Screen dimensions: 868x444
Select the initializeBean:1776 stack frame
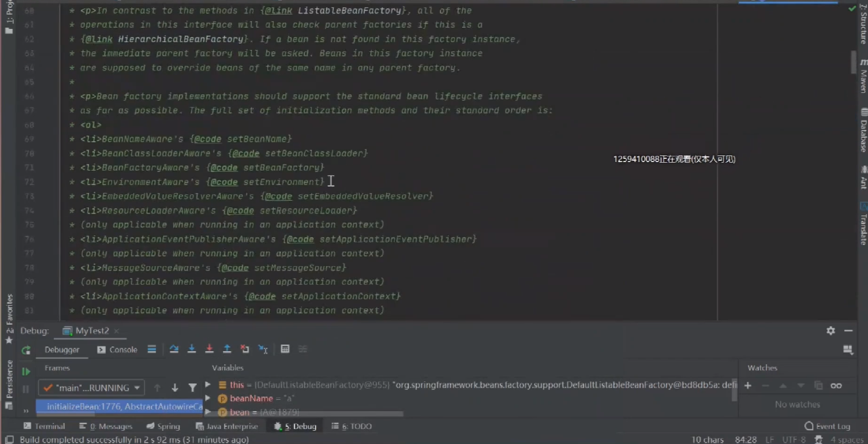coord(119,406)
